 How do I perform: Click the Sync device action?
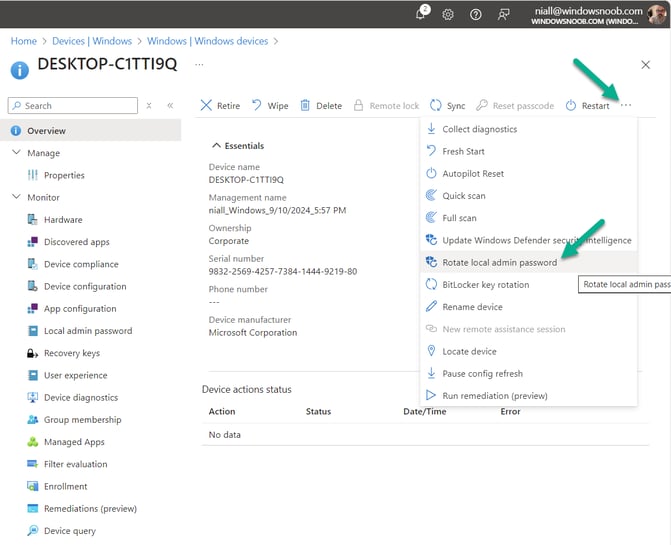coord(448,105)
